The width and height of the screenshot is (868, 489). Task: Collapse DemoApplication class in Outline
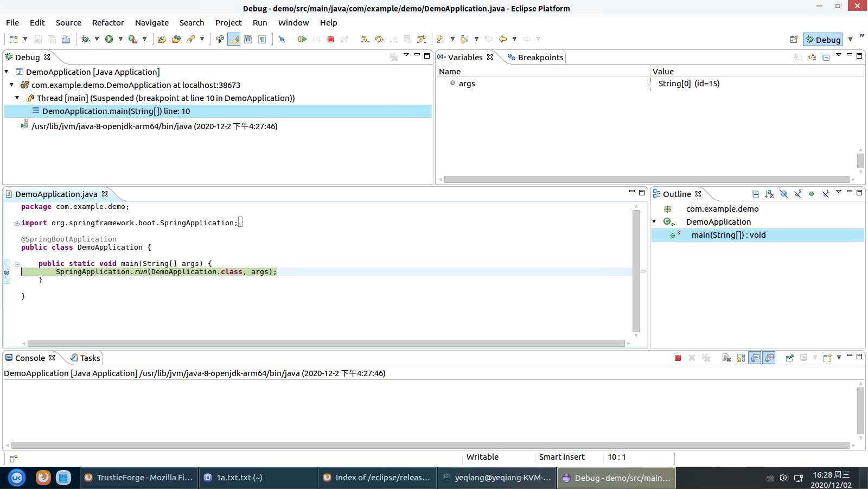coord(654,221)
